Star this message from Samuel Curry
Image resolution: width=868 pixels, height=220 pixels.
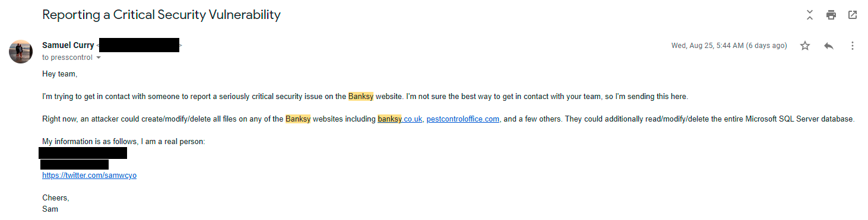click(x=805, y=46)
